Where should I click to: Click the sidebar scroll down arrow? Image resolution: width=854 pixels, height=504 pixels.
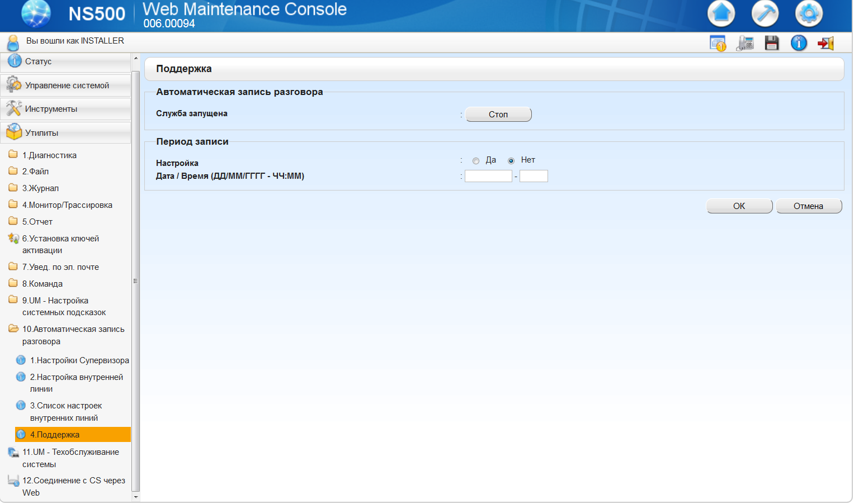click(x=135, y=496)
